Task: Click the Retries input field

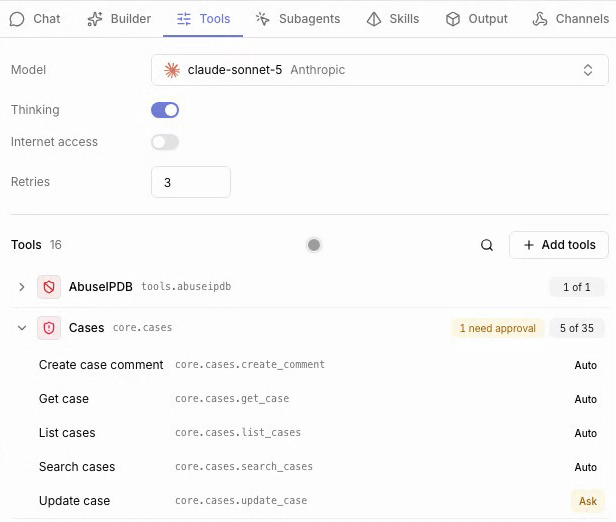Action: click(191, 182)
